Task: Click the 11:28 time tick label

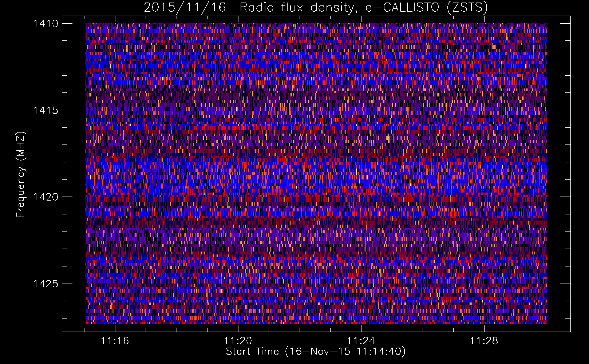Action: [484, 341]
